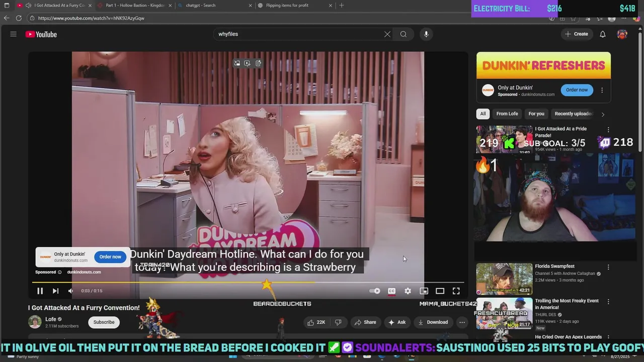Go to the YouTube home logo
The image size is (644, 362).
[x=41, y=34]
